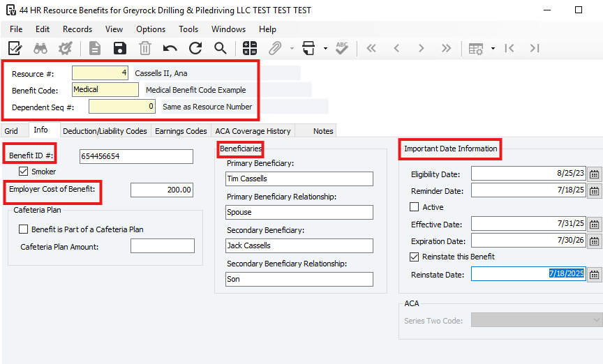Click the binoculars find icon

40,48
